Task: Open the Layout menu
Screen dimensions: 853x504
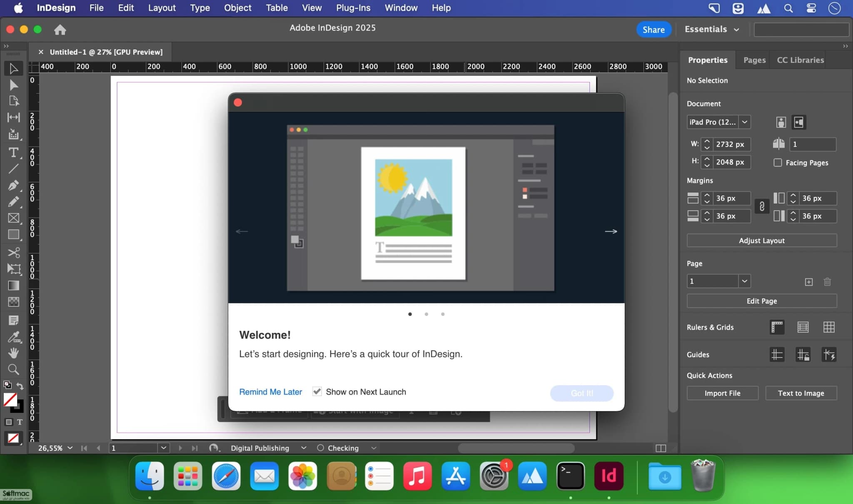Action: (x=162, y=8)
